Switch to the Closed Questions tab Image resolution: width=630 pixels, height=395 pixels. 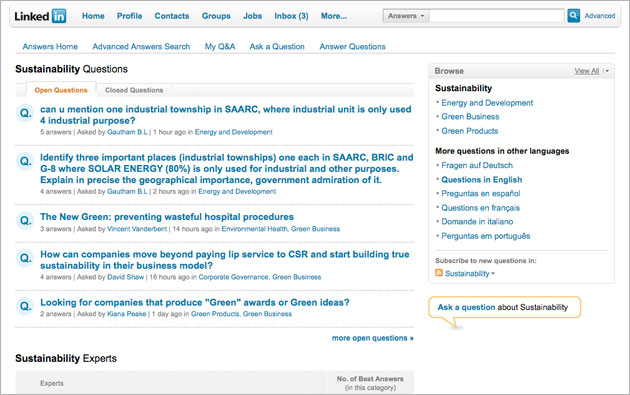[134, 90]
